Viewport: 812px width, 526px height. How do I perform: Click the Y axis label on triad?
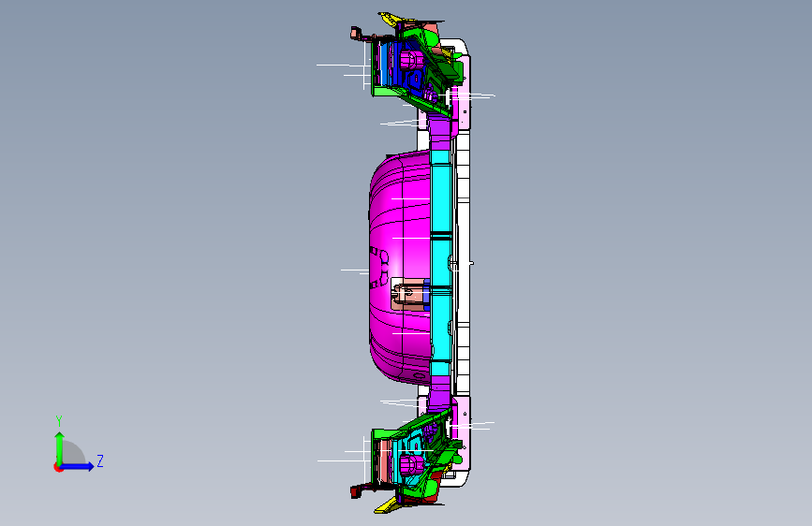pos(59,421)
